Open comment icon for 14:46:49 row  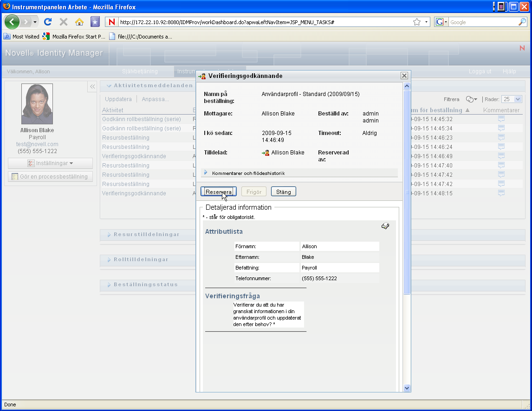pos(501,156)
